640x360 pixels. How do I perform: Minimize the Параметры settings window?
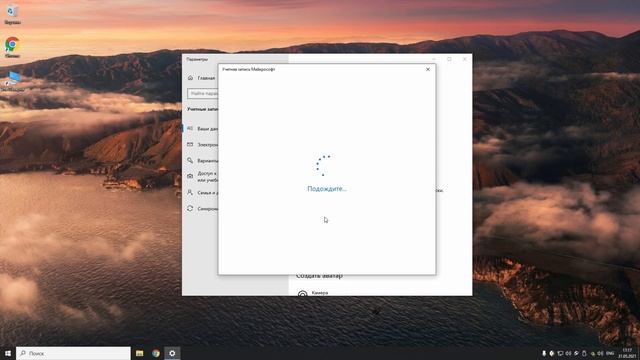434,59
